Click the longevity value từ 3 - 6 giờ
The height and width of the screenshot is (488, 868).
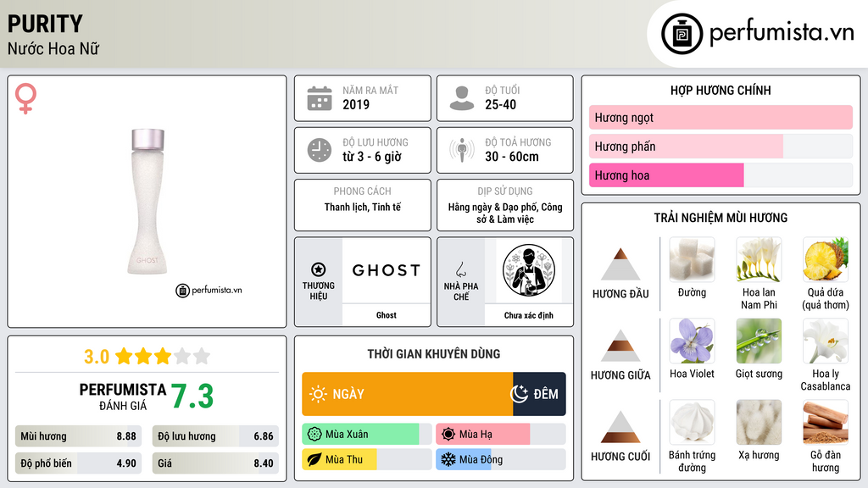pyautogui.click(x=372, y=157)
